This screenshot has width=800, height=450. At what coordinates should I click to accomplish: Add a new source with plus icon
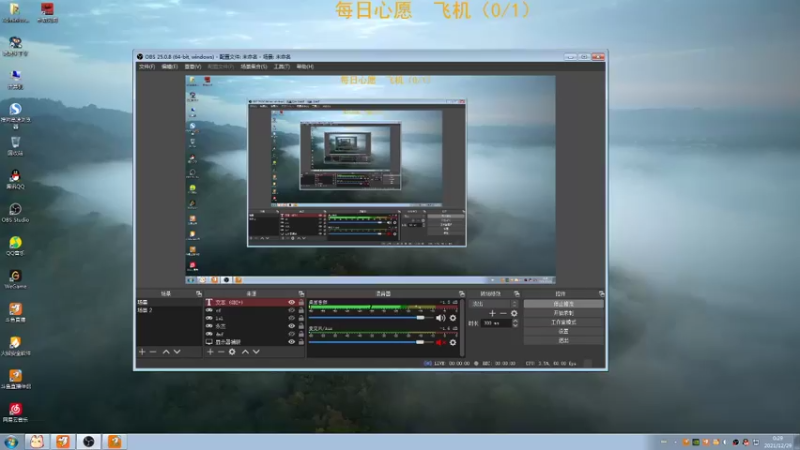(210, 352)
